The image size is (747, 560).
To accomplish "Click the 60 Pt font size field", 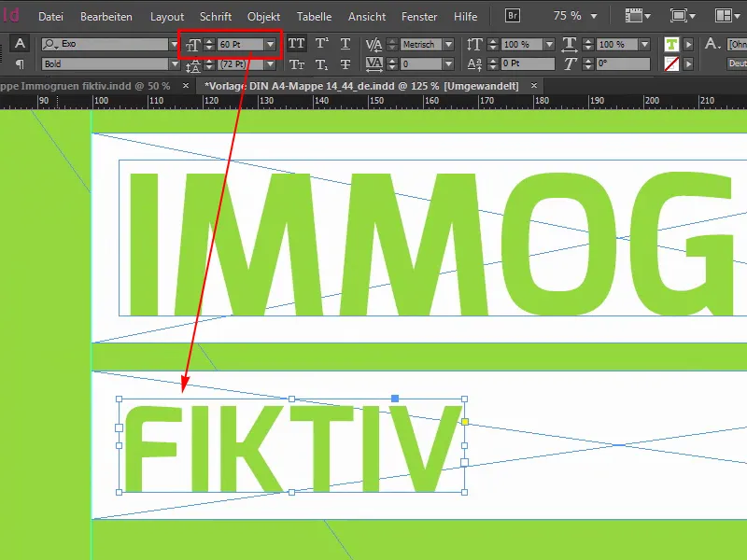I will (x=241, y=44).
